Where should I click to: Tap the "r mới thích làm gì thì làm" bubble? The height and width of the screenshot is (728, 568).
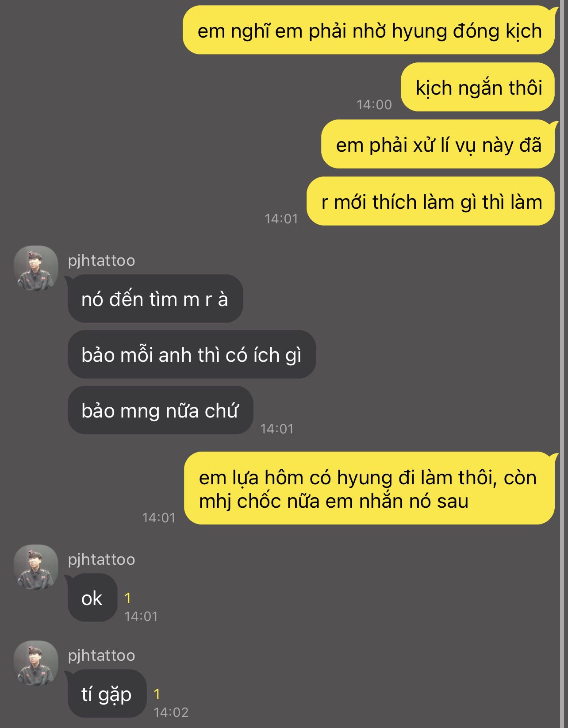[x=431, y=201]
